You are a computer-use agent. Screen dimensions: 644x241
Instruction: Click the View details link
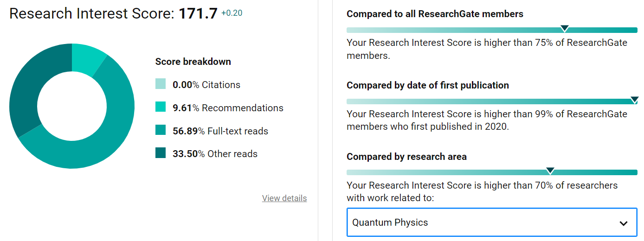(x=284, y=198)
